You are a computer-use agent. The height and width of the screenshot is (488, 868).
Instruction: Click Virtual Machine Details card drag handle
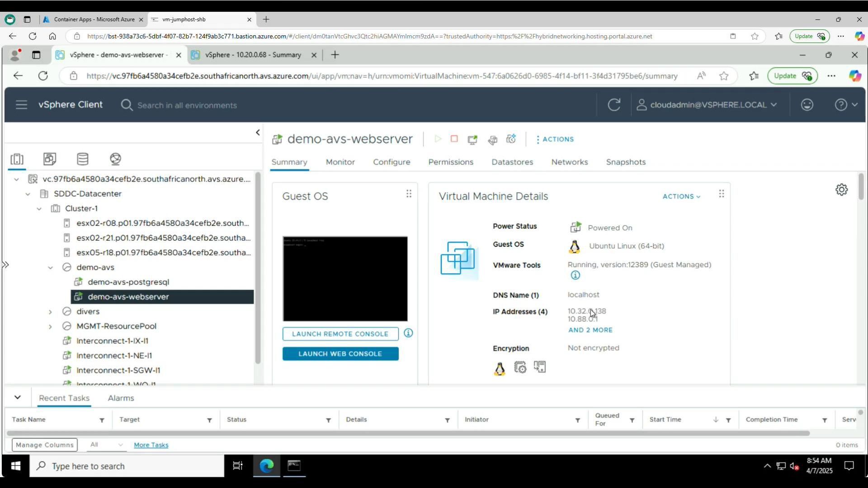[722, 194]
